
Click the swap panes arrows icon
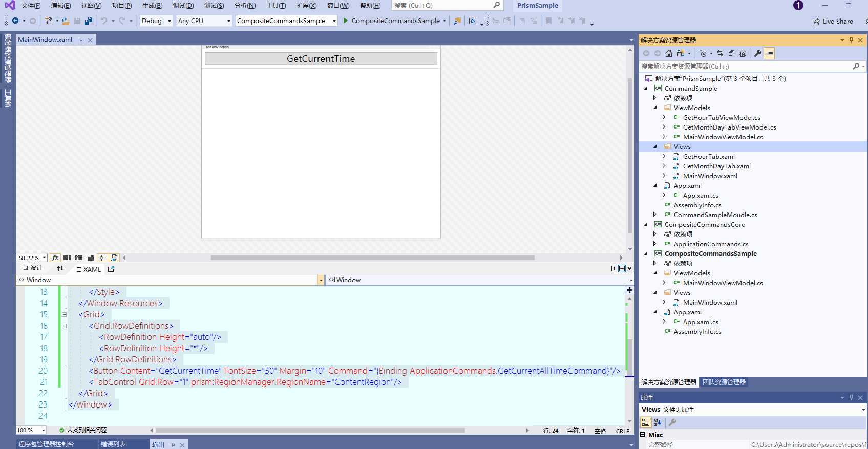[60, 268]
